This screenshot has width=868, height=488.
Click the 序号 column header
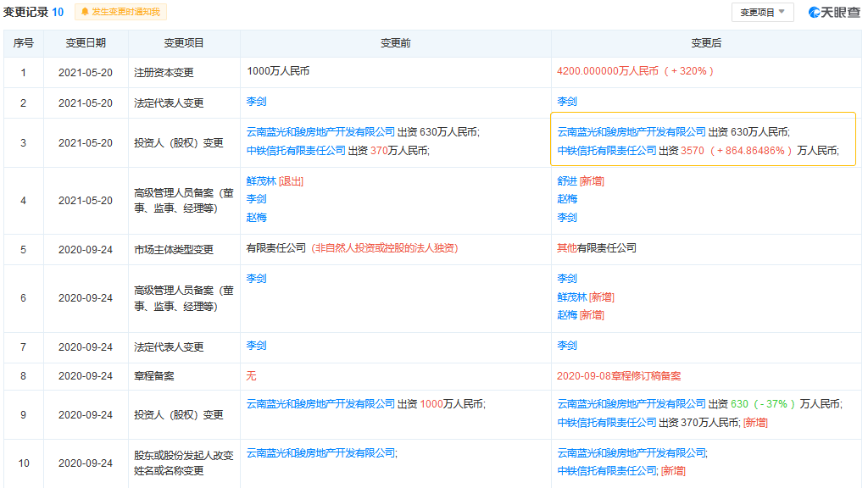pos(23,43)
